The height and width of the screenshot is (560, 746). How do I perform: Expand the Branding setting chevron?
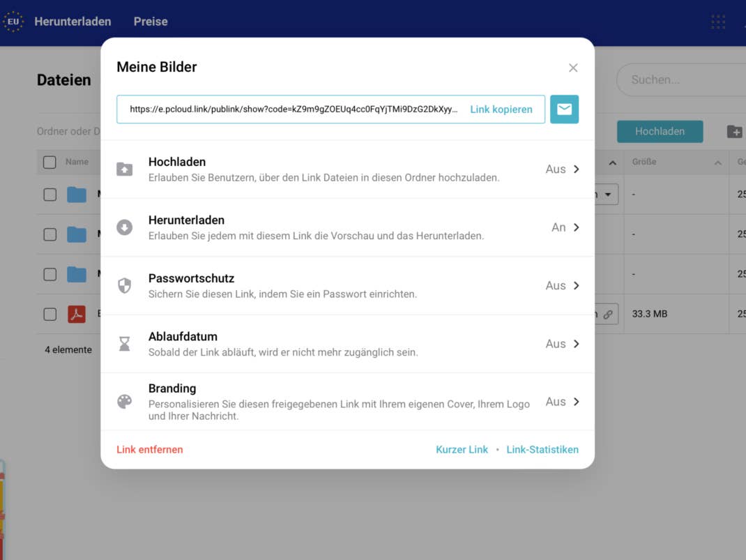click(x=576, y=402)
